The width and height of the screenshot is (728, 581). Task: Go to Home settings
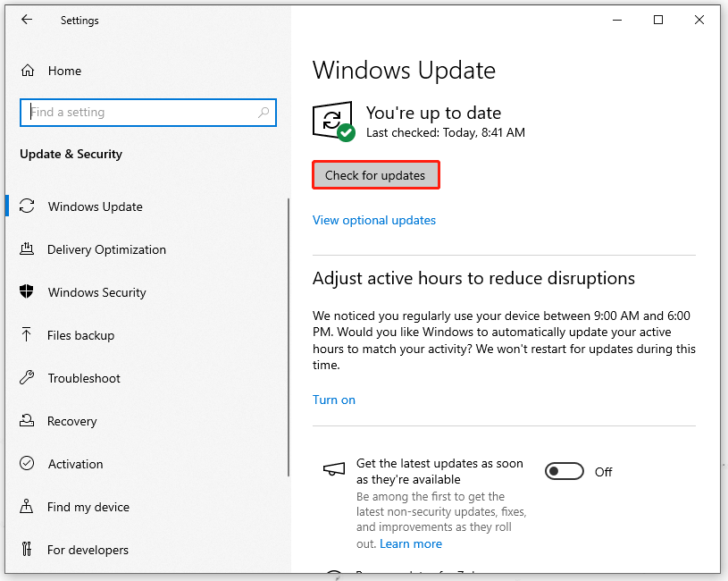coord(64,71)
